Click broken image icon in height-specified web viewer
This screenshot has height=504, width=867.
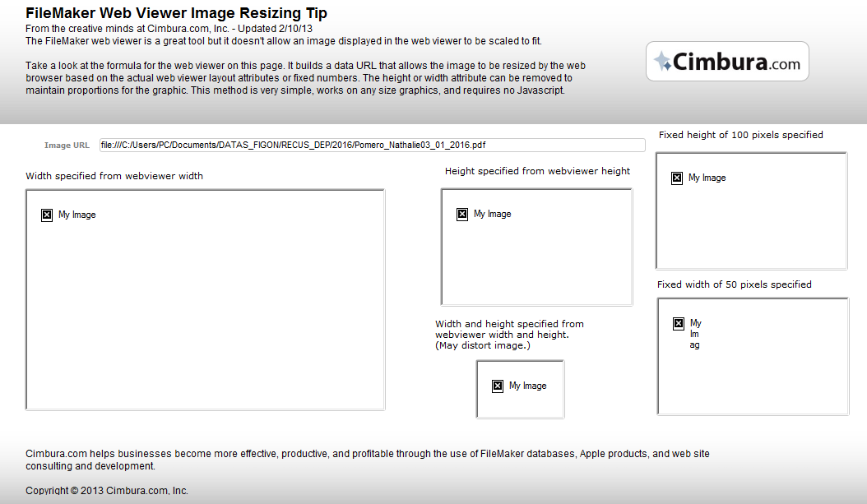[x=462, y=215]
